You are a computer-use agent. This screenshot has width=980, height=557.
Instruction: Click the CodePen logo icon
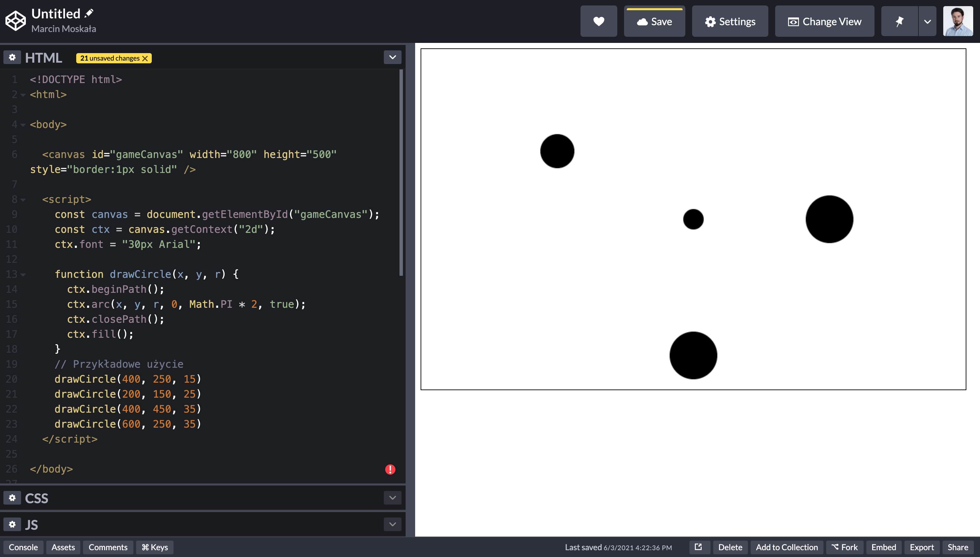(15, 21)
